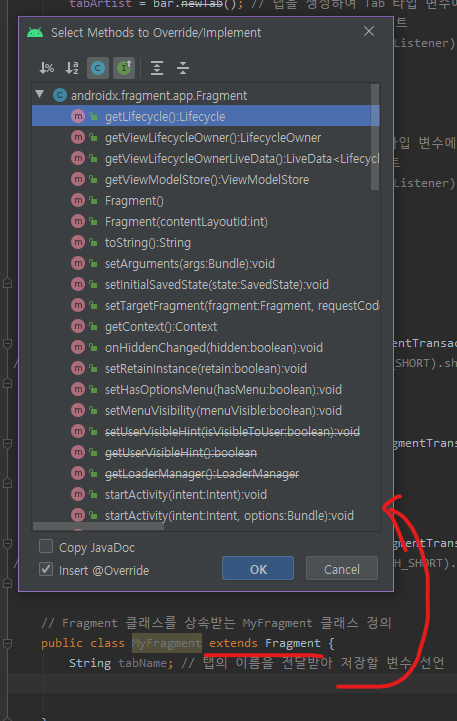The height and width of the screenshot is (721, 457).
Task: Toggle show classes button
Action: (x=97, y=68)
